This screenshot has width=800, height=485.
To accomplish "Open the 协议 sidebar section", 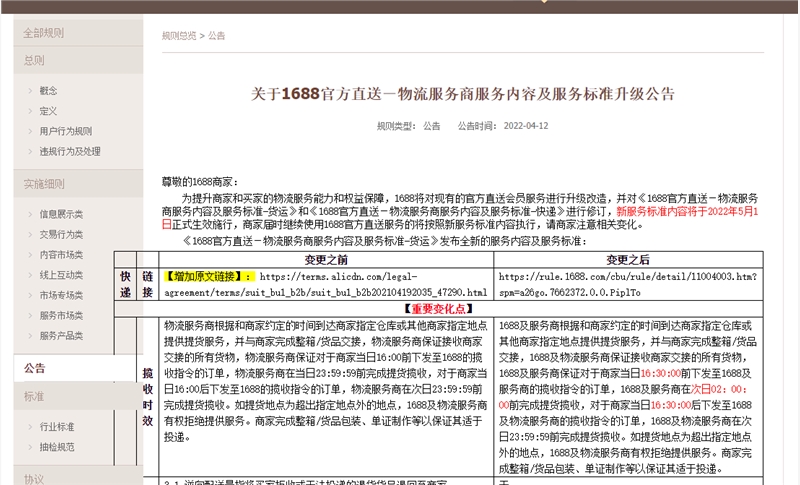I will click(78, 477).
